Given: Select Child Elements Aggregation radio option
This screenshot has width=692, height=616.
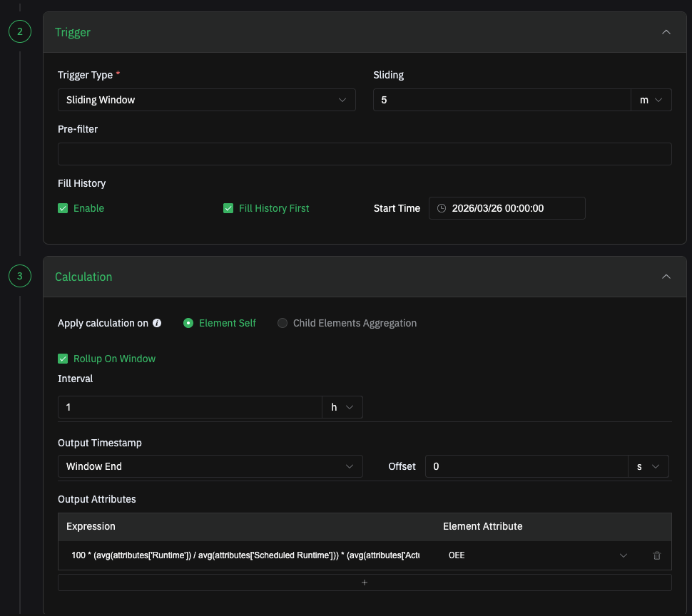Looking at the screenshot, I should pos(283,323).
